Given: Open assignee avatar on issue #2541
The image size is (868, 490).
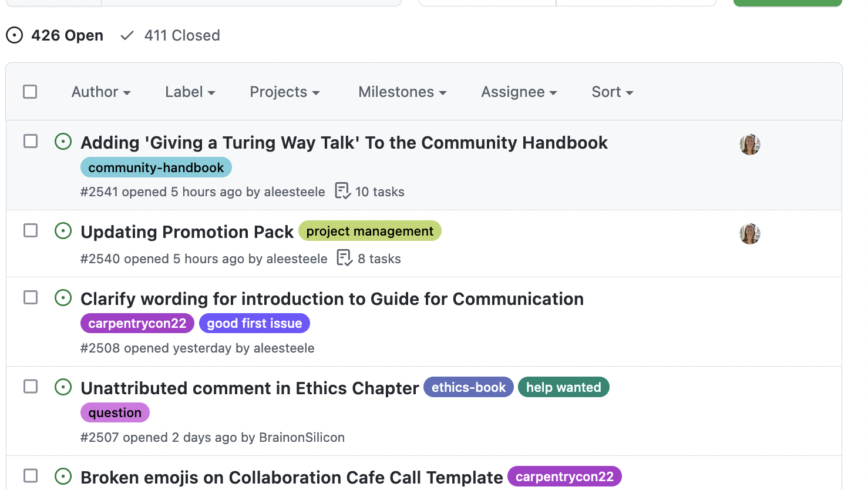Looking at the screenshot, I should [750, 145].
